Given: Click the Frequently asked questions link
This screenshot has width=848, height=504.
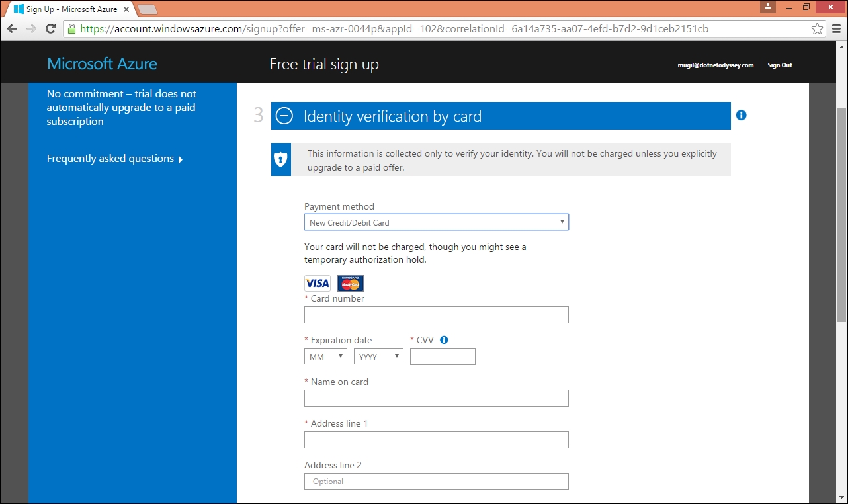Looking at the screenshot, I should [x=110, y=159].
